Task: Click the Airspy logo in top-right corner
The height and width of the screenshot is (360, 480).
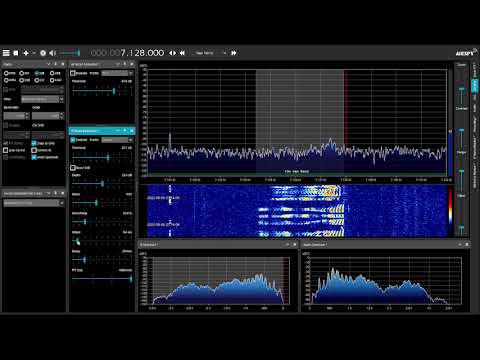Action: [x=465, y=53]
